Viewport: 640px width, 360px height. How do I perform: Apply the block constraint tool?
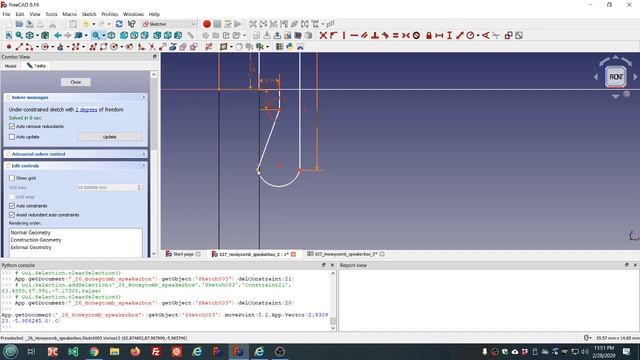point(416,36)
